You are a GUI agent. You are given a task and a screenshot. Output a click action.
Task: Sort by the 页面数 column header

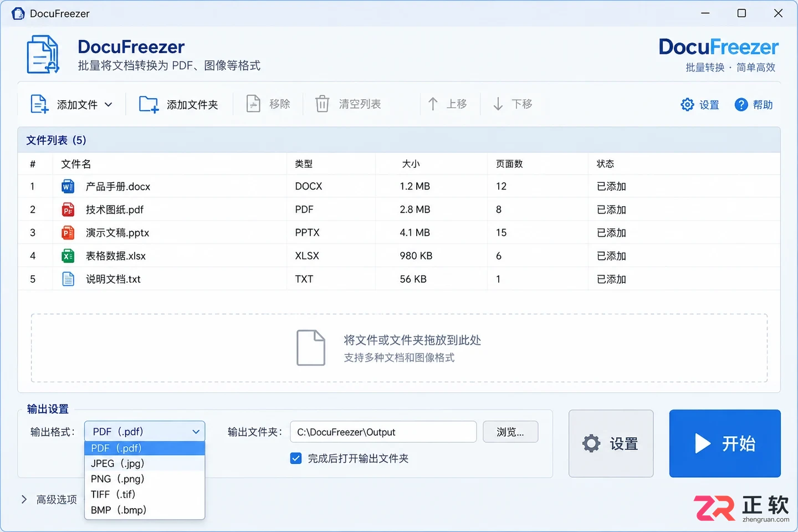coord(509,164)
